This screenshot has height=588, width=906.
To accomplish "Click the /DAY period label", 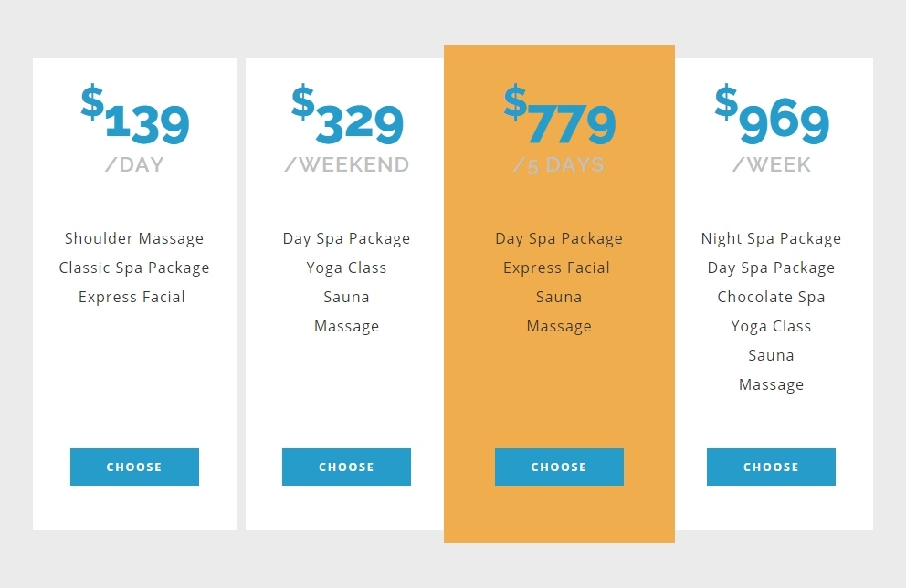I will [134, 164].
